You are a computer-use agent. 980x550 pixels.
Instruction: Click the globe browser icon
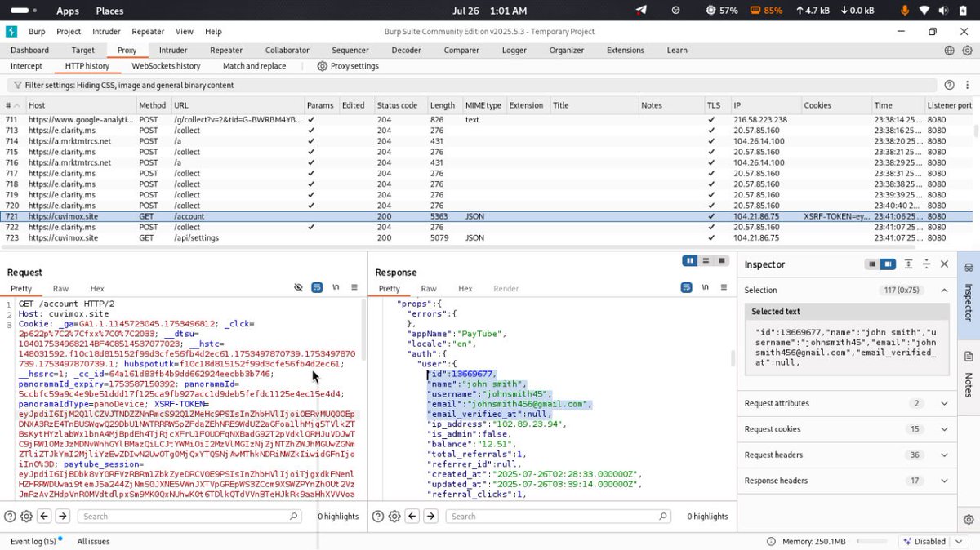949,51
